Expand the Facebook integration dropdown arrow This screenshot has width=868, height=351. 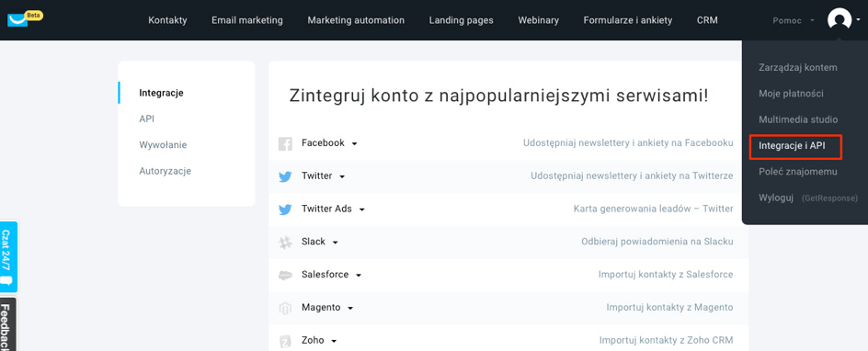[354, 143]
